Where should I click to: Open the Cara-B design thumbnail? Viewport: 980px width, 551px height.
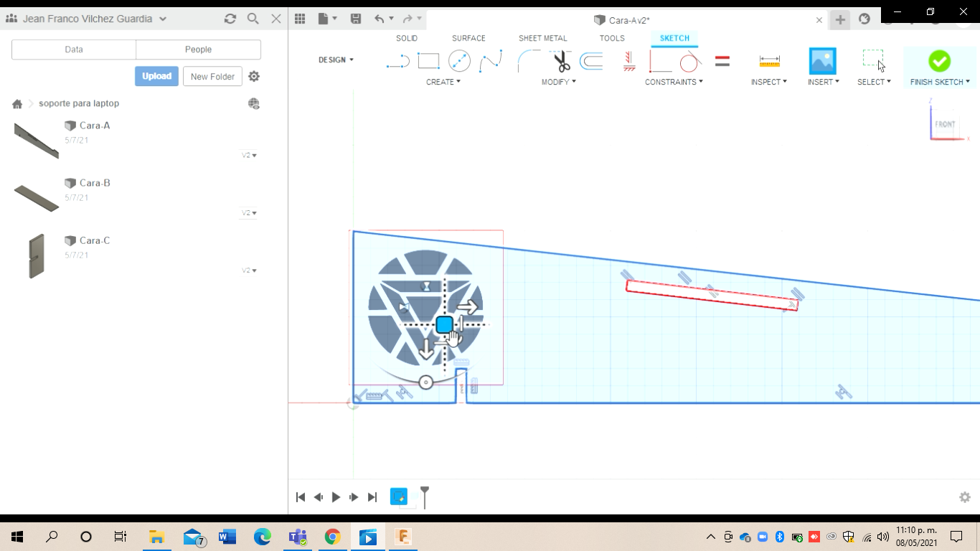coord(36,198)
